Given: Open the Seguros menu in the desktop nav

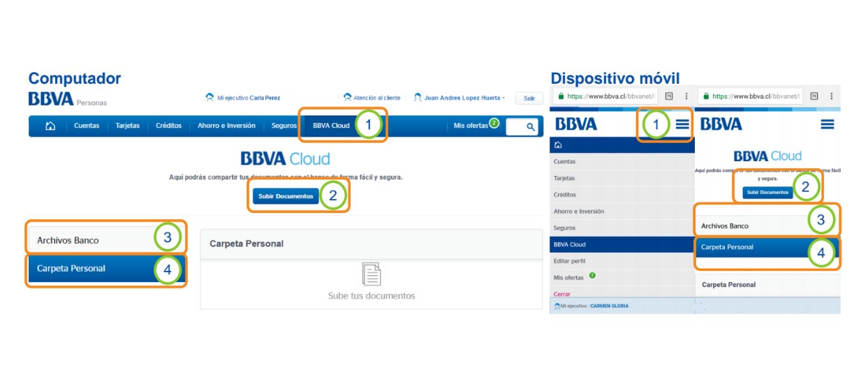Looking at the screenshot, I should click(284, 126).
